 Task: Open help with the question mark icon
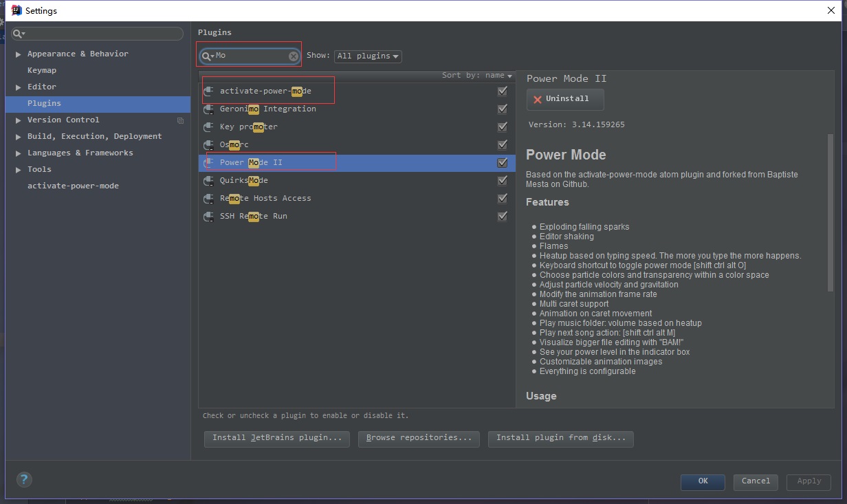coord(24,480)
